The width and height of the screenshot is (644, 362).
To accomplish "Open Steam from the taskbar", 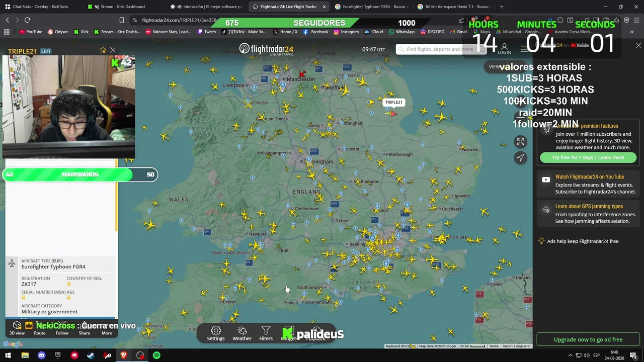I will click(91, 355).
